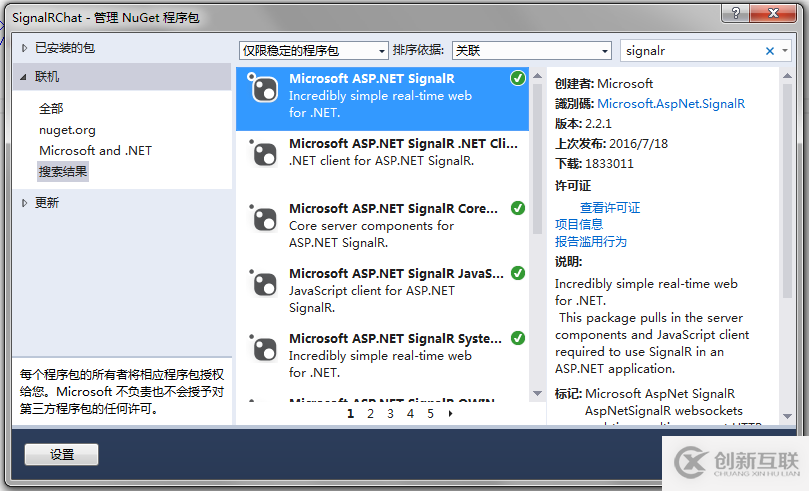Open the 仅限稳定的程序包 dropdown
This screenshot has width=809, height=491.
[x=314, y=51]
